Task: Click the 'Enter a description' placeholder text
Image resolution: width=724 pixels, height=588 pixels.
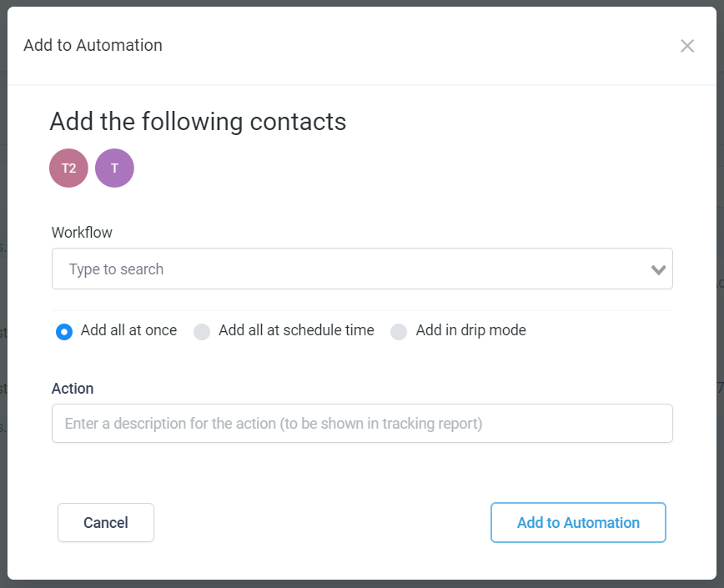Action: click(274, 423)
